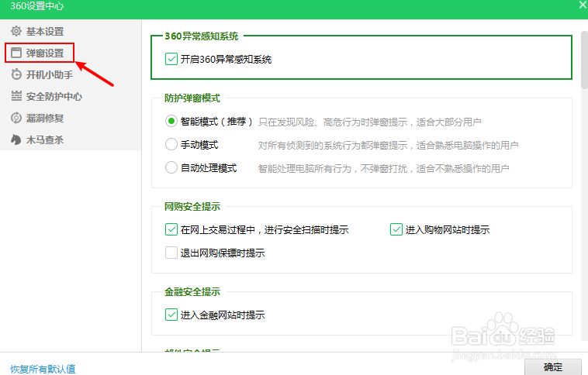Click the gear icon beside 基本设置
This screenshot has width=588, height=375.
pos(16,31)
